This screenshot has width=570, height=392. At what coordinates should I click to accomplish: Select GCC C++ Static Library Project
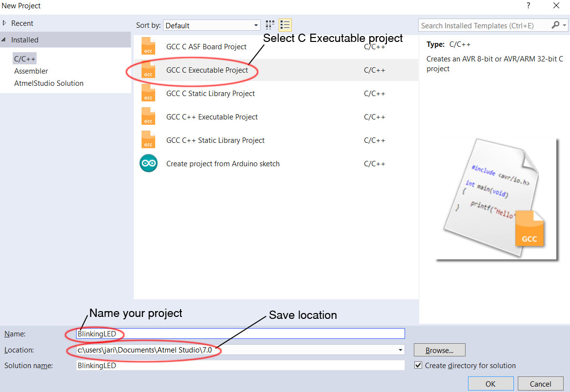pos(276,140)
